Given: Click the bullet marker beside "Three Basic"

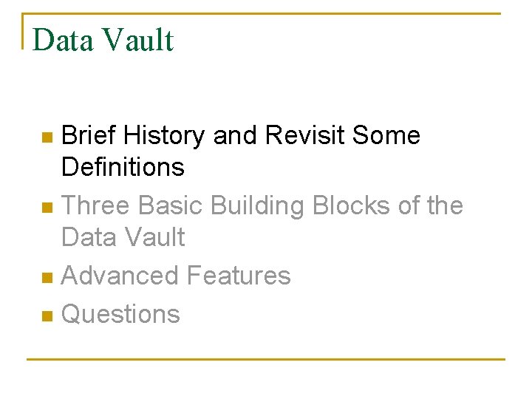Looking at the screenshot, I should 47,207.
